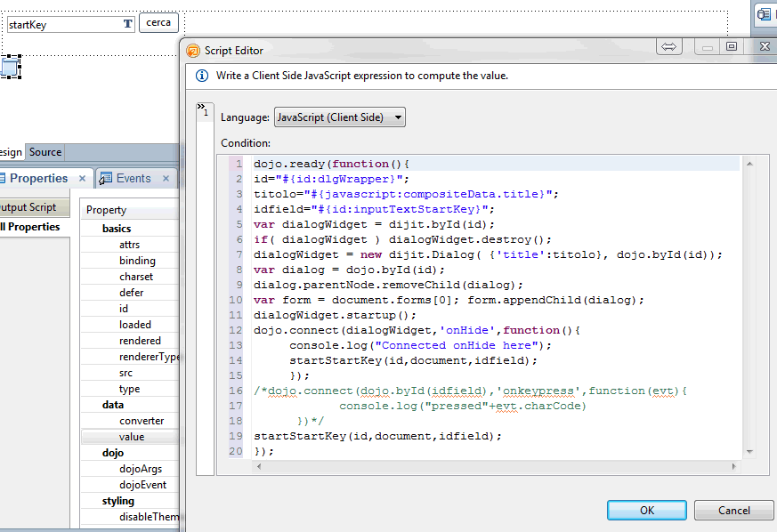Click the Cancel button

(734, 511)
